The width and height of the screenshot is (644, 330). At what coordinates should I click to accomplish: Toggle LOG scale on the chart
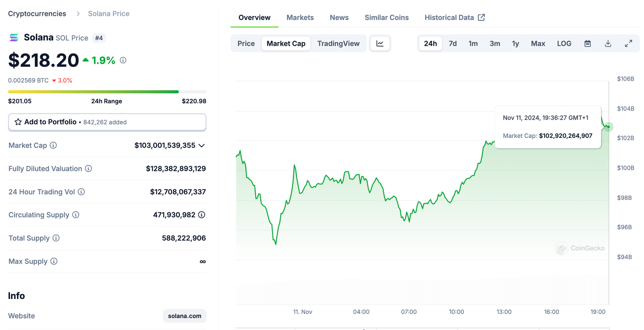[x=564, y=44]
